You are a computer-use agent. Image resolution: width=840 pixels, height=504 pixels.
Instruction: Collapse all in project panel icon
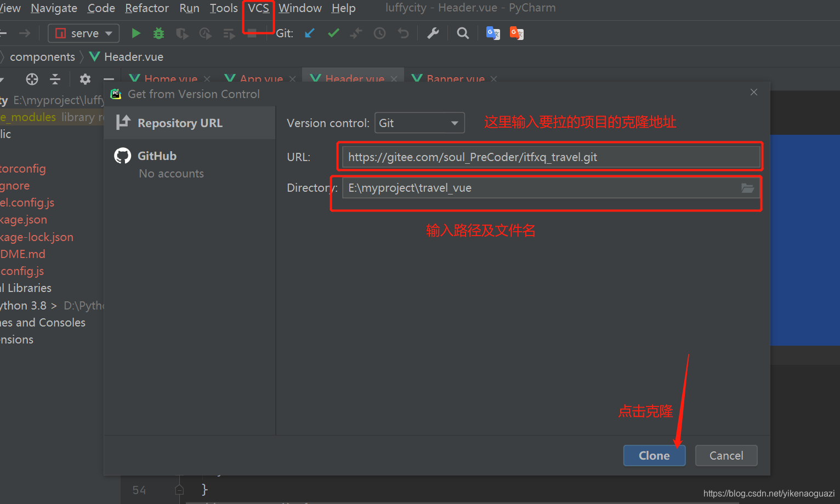pyautogui.click(x=55, y=79)
